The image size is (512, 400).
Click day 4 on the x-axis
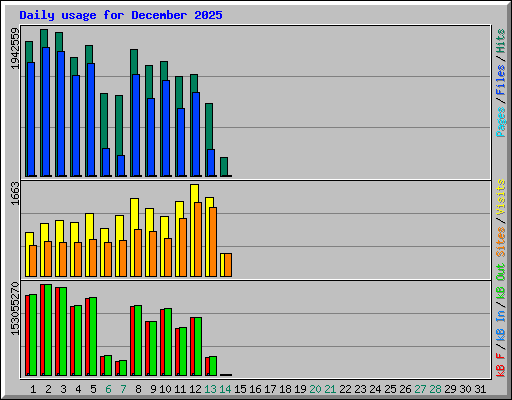[x=78, y=389]
